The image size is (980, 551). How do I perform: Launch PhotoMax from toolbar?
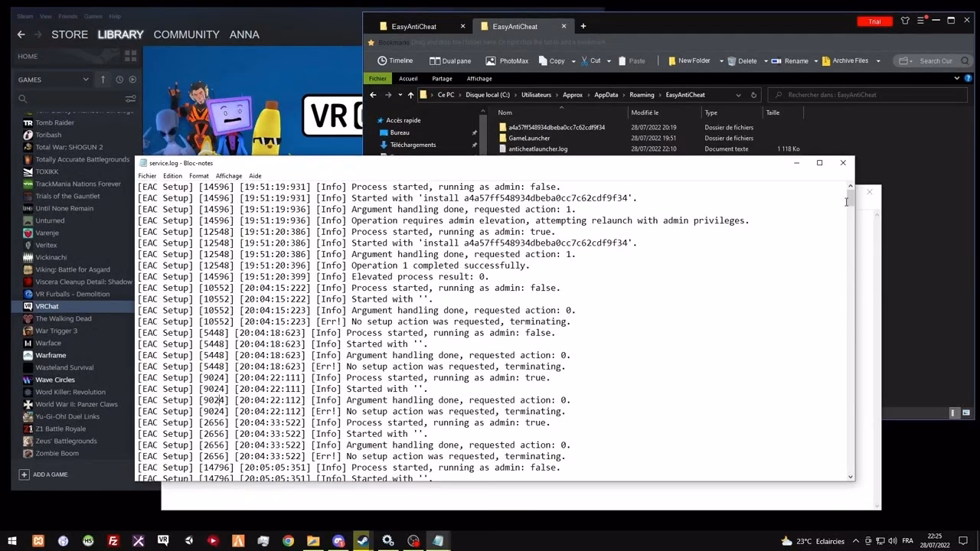507,60
